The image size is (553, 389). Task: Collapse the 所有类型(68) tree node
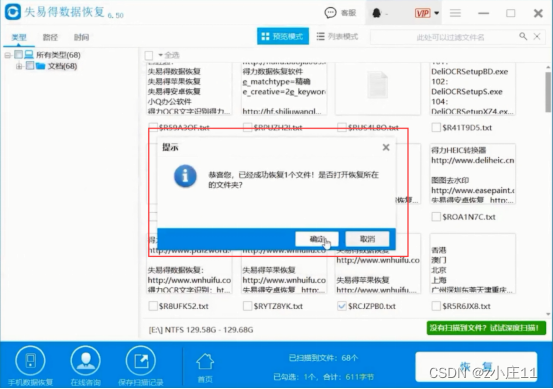7,55
